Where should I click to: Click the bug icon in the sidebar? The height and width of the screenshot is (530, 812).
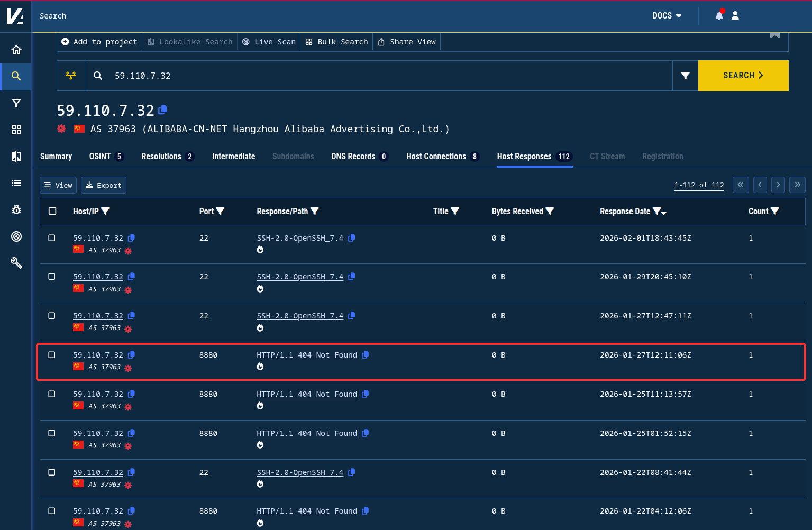click(x=16, y=209)
